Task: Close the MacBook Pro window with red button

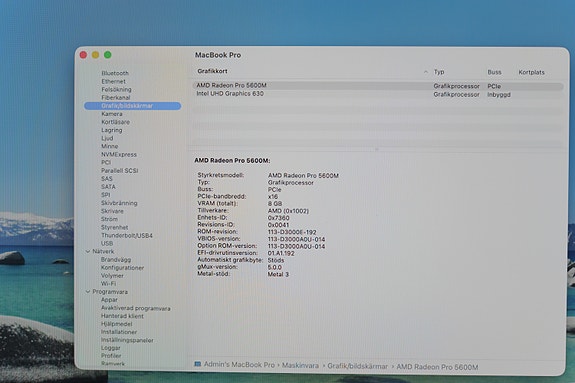Action: [83, 55]
